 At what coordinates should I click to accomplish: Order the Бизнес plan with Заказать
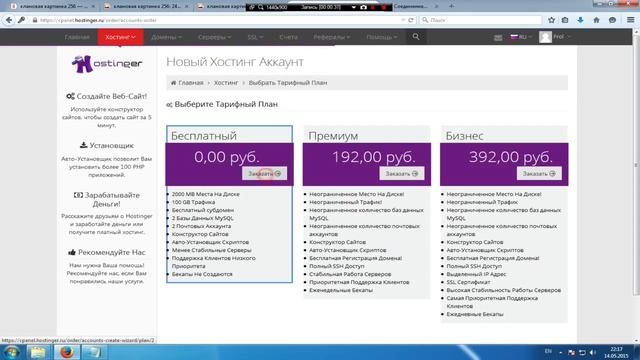coord(539,173)
